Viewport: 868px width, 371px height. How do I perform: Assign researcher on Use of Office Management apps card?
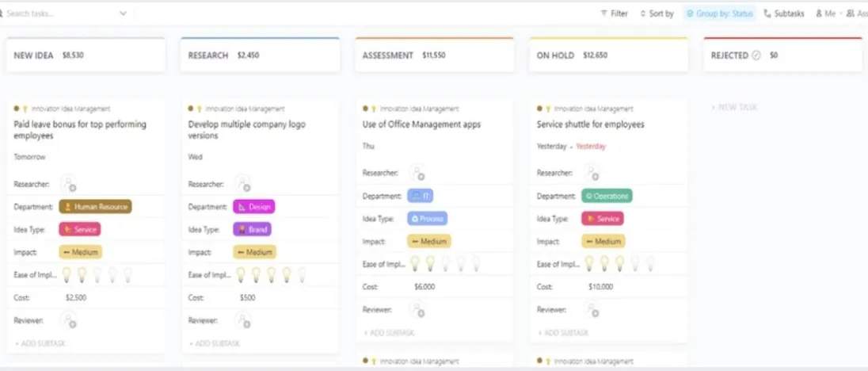(x=417, y=172)
